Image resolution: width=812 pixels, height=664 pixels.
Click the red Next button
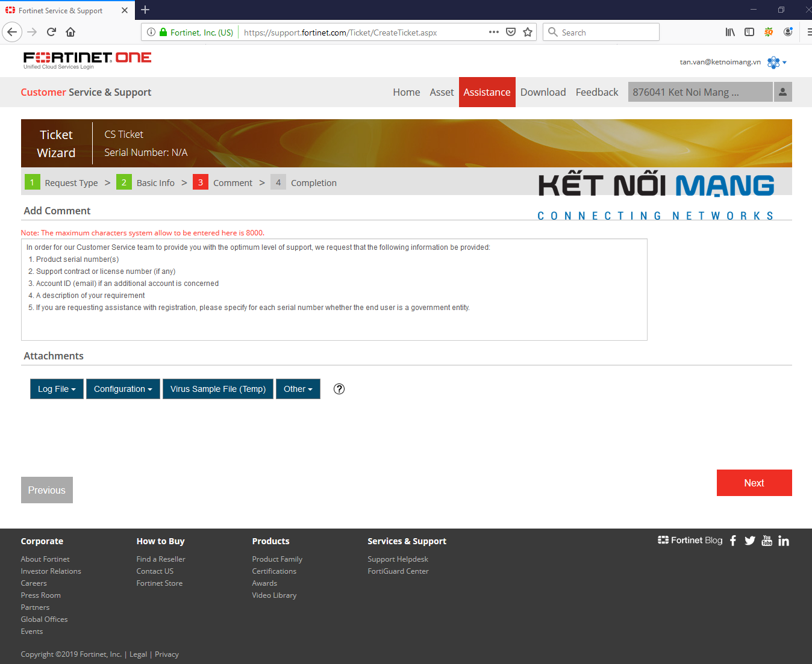tap(754, 483)
